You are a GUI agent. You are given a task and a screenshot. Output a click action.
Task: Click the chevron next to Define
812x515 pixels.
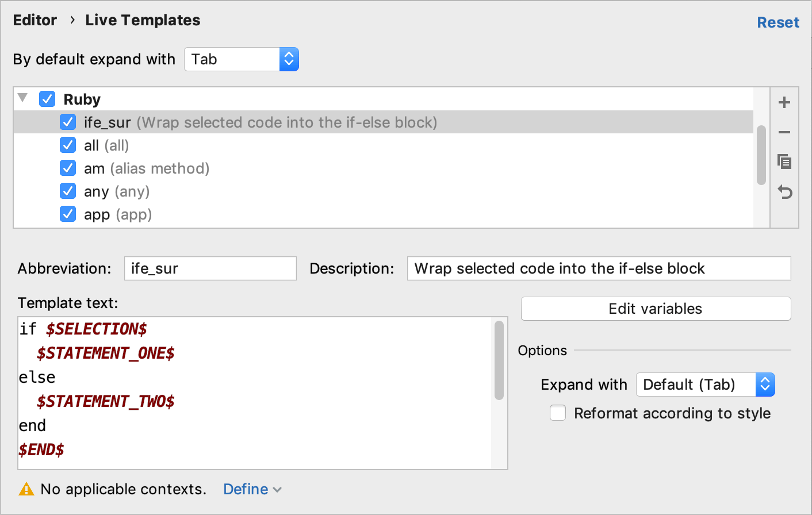(278, 490)
